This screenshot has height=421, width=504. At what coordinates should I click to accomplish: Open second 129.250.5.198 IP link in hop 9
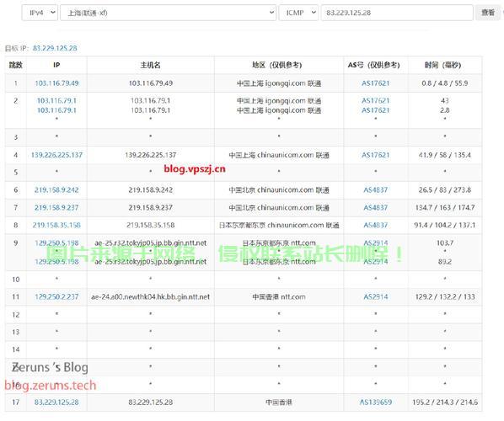click(x=56, y=262)
